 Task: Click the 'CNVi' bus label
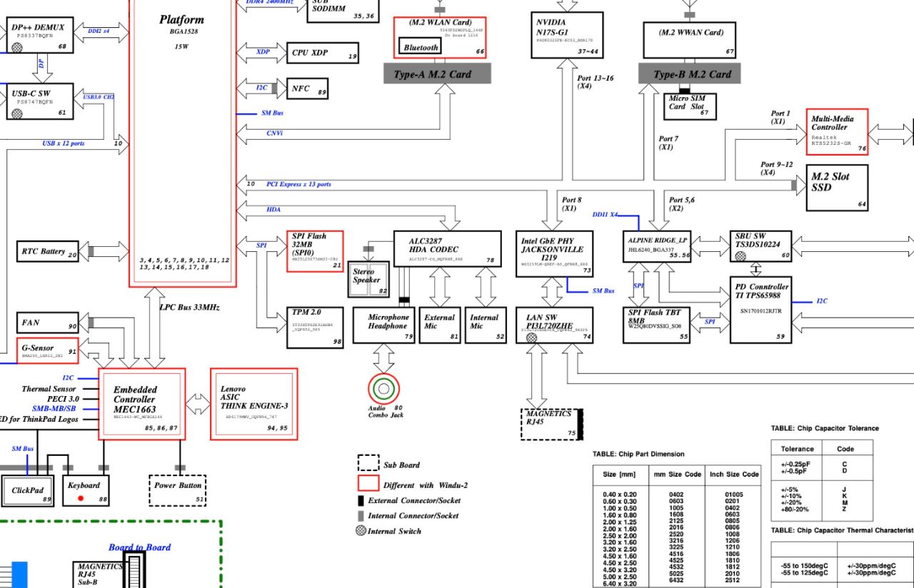point(274,133)
